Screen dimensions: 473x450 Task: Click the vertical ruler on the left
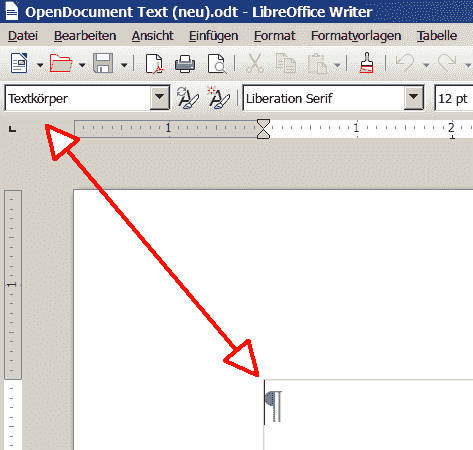(x=13, y=320)
